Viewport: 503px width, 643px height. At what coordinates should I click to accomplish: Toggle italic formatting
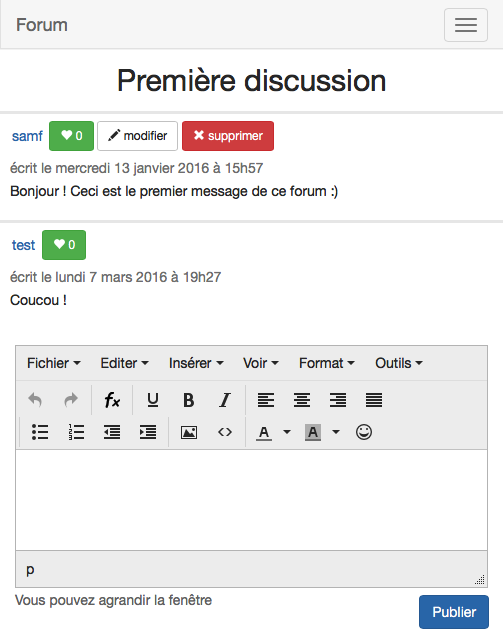[x=225, y=400]
